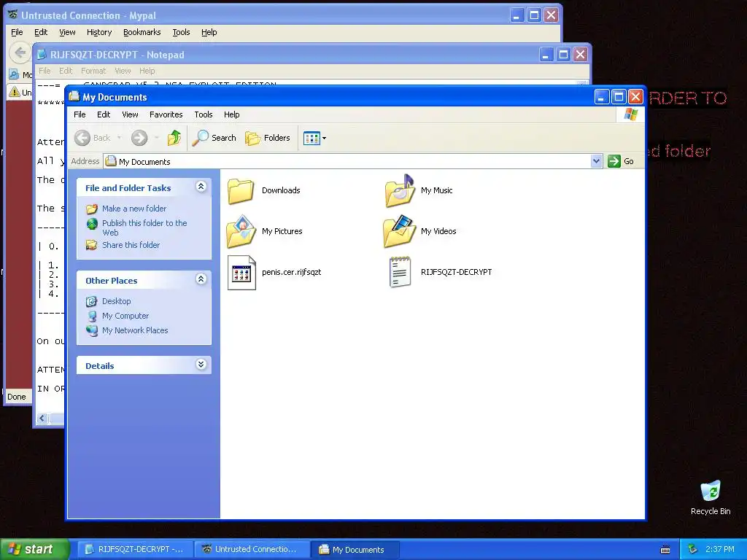The image size is (747, 560).
Task: Open Help menu in Mypal browser
Action: [209, 32]
